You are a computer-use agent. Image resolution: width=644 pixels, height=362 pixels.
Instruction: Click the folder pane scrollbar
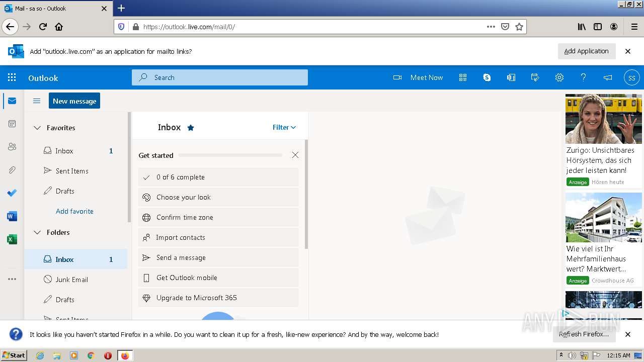pos(129,167)
